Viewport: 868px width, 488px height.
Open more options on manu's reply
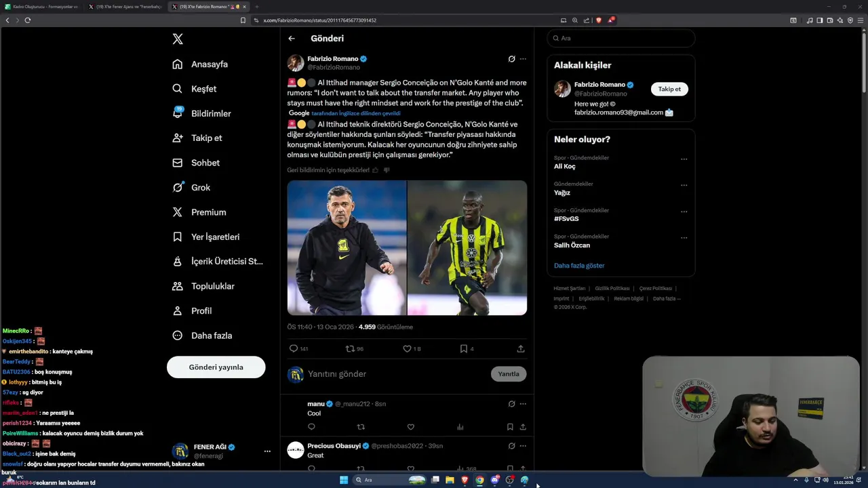point(523,404)
